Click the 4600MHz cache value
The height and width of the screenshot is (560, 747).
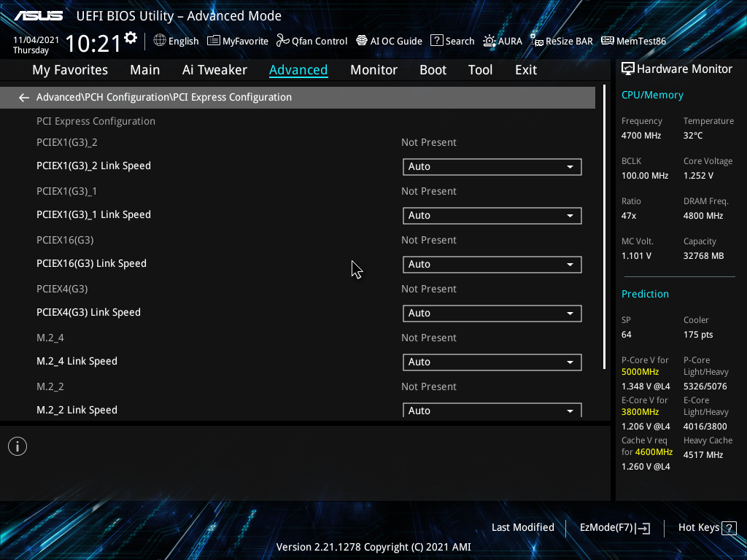[x=654, y=452]
